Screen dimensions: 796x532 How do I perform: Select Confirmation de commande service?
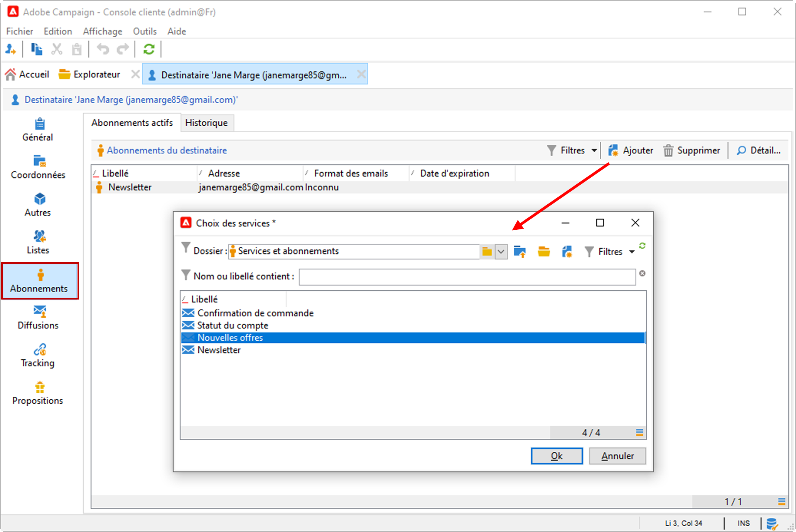pyautogui.click(x=255, y=313)
